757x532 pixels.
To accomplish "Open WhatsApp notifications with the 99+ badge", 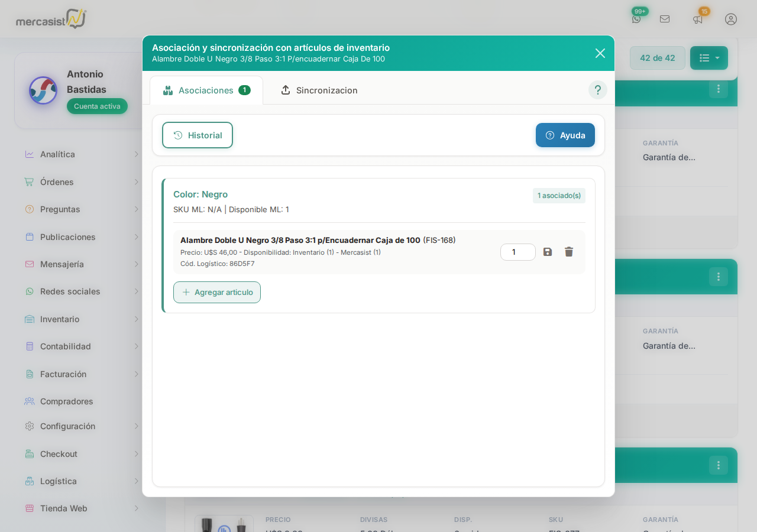I will tap(636, 19).
